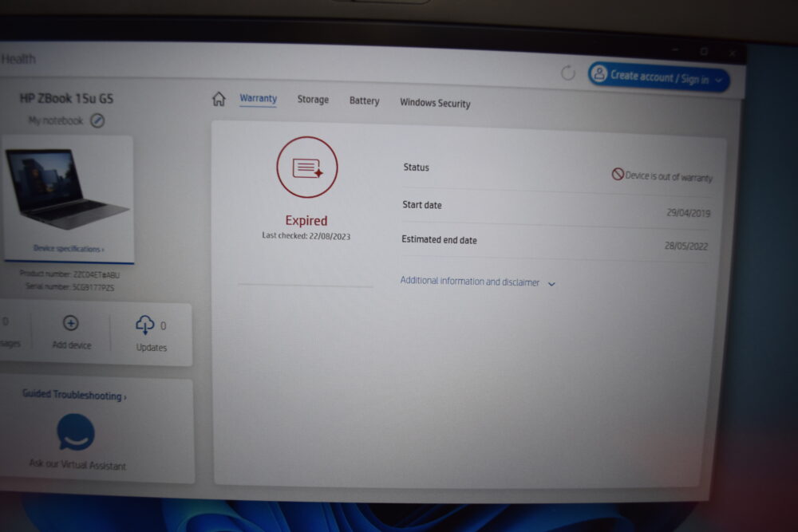Close the window with X button
The height and width of the screenshot is (532, 798).
pyautogui.click(x=733, y=53)
